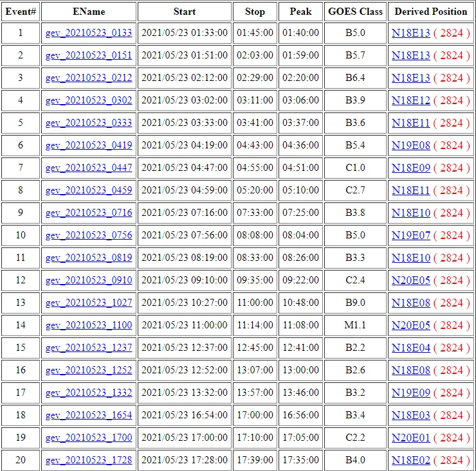The height and width of the screenshot is (471, 476).
Task: Follow the gev_20210523_1654 event link
Action: pos(89,415)
